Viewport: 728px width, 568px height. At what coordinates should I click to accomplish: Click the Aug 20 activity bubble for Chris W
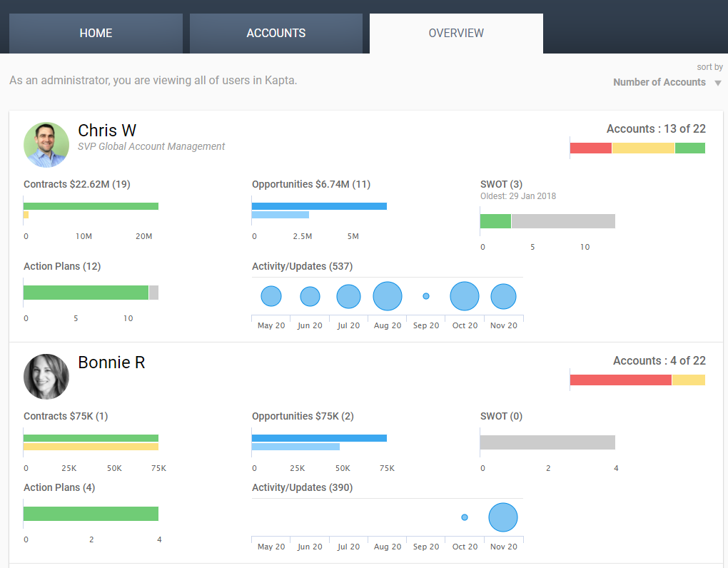(387, 295)
